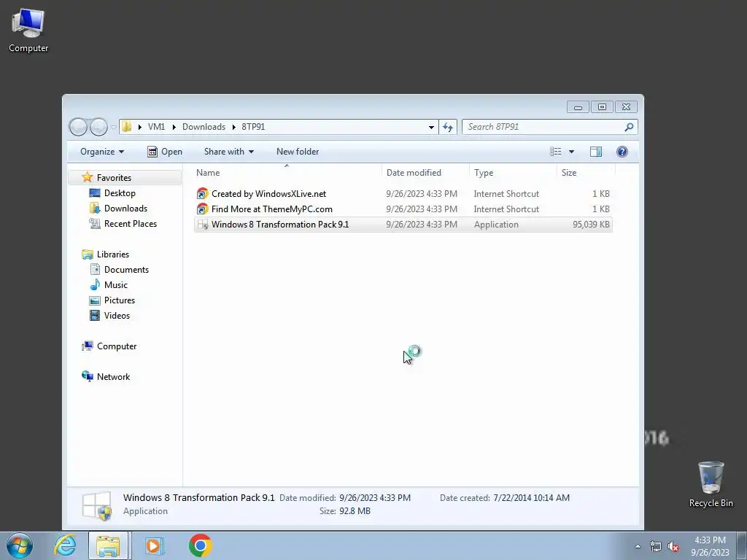Click Open in the command bar
This screenshot has height=560, width=747.
click(x=165, y=152)
